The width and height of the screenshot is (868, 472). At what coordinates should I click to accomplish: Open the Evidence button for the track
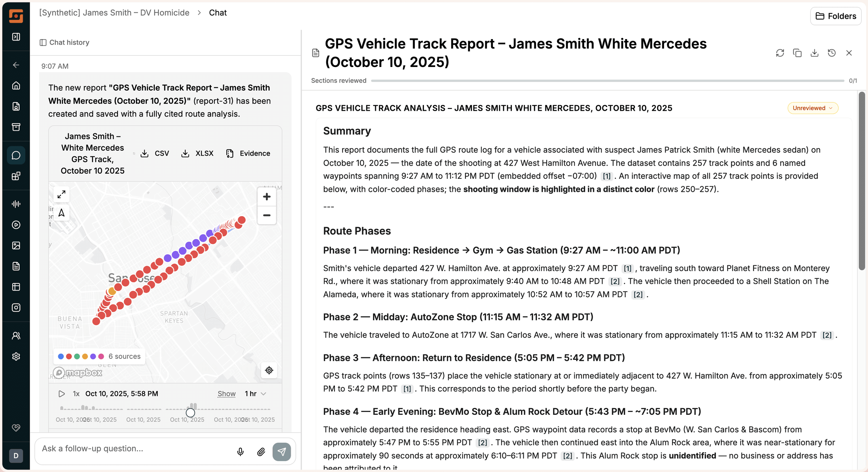coord(248,153)
